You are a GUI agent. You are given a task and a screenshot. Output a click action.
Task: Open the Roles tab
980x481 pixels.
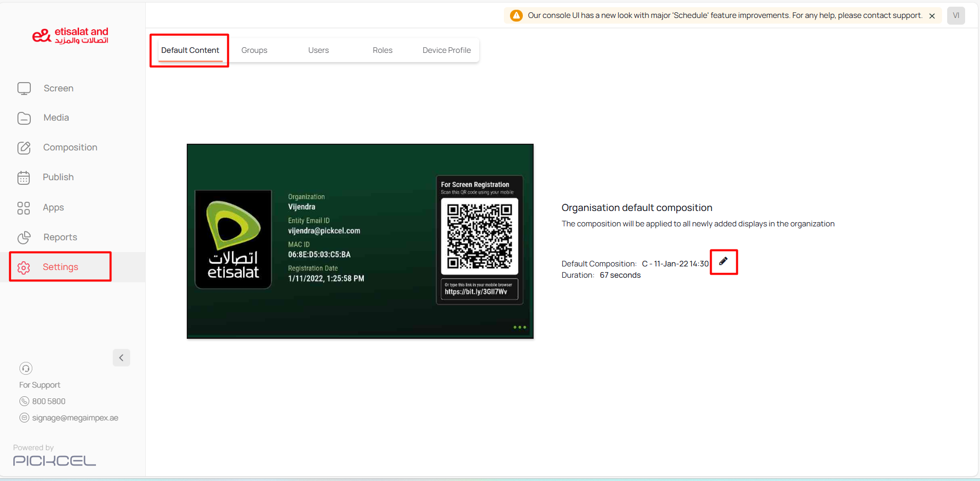pos(382,50)
